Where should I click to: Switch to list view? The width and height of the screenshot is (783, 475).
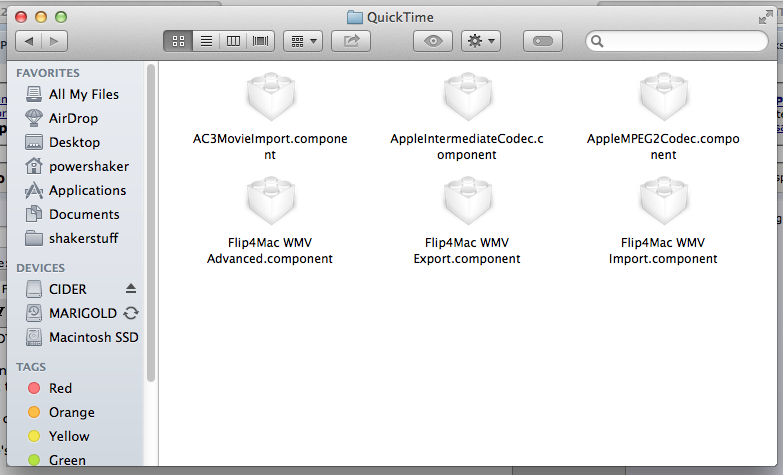[206, 41]
